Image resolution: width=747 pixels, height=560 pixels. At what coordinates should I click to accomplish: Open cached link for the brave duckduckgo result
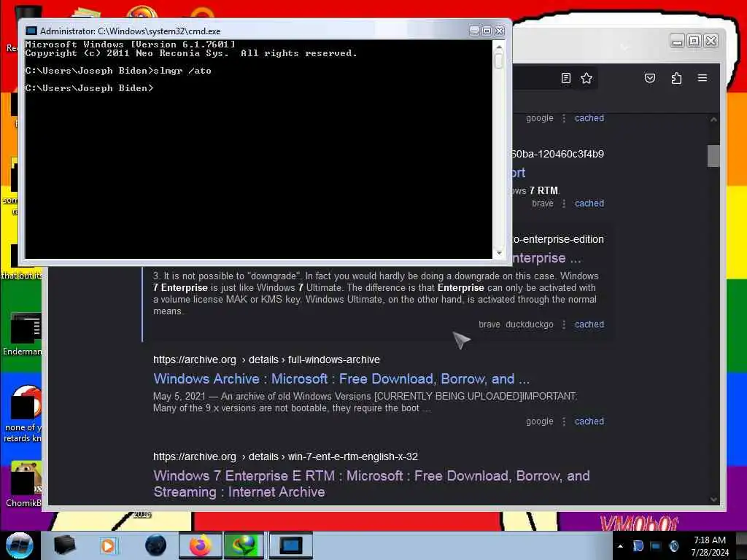589,324
